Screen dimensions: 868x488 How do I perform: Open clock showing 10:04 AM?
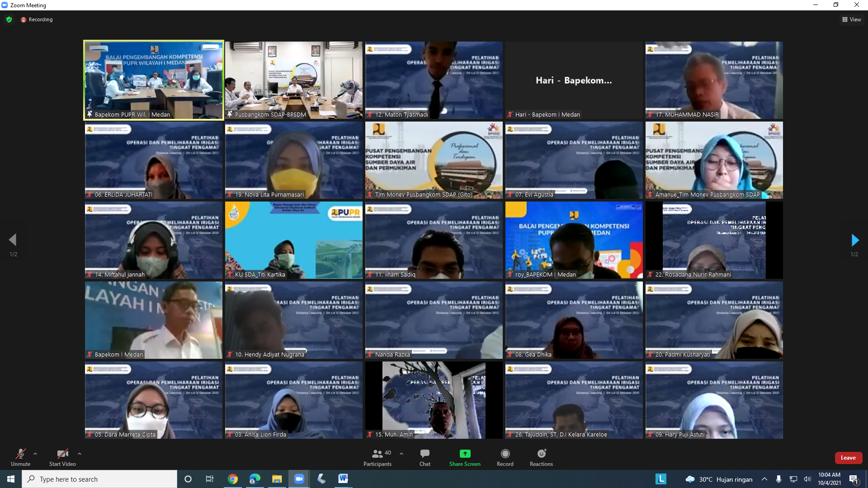point(829,479)
